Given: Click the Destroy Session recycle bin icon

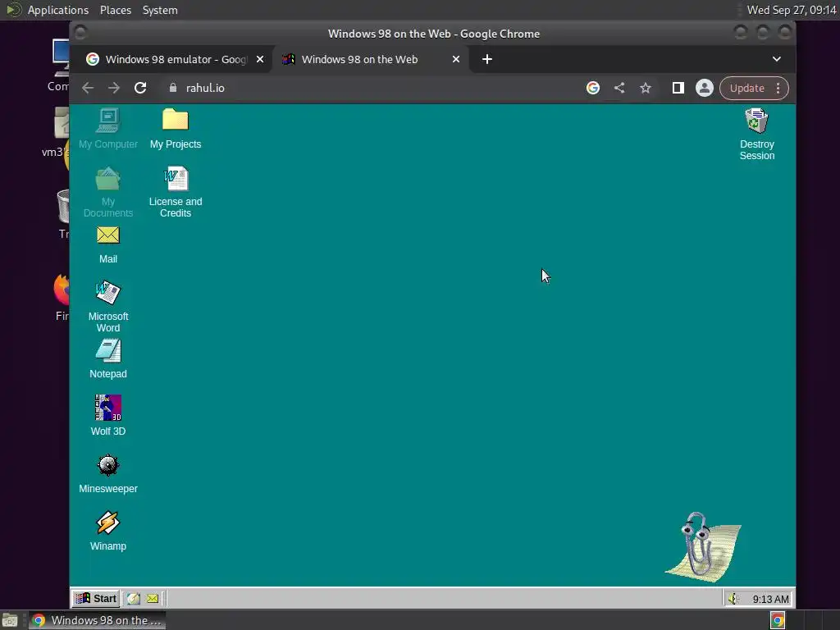Looking at the screenshot, I should (756, 134).
